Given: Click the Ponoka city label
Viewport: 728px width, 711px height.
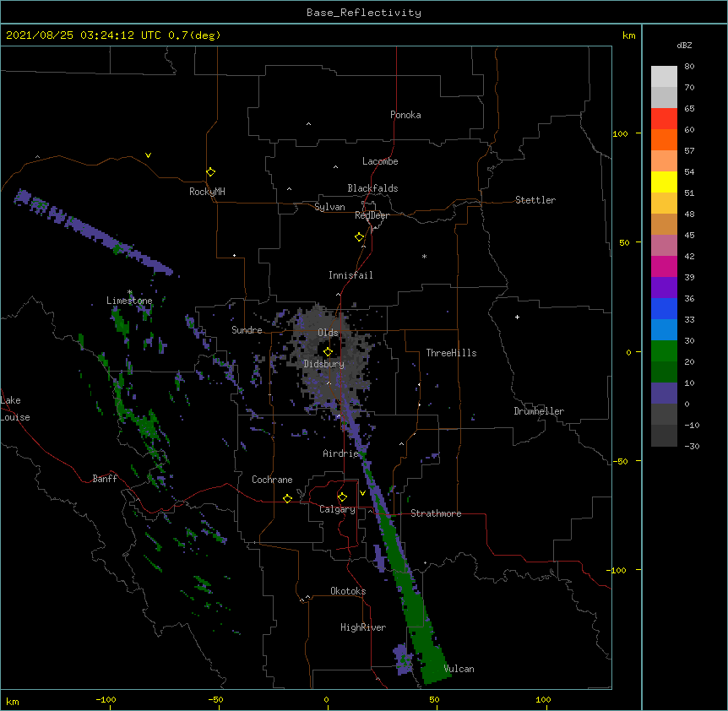Looking at the screenshot, I should coord(405,115).
